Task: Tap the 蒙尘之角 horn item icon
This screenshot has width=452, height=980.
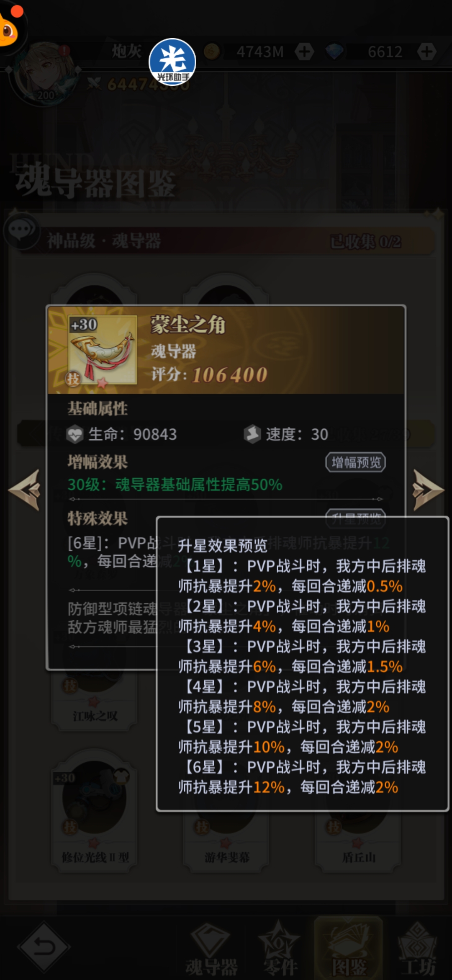Action: tap(103, 350)
